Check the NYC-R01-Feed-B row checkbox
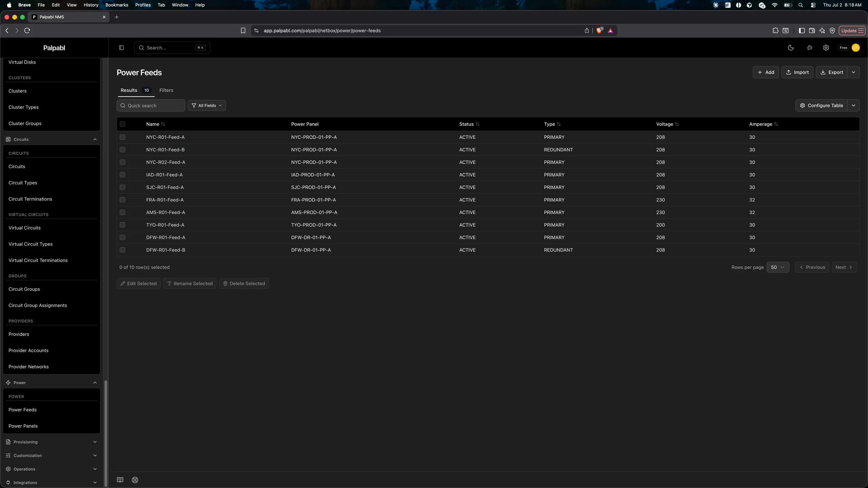Screen dimensions: 868x488 (x=122, y=149)
